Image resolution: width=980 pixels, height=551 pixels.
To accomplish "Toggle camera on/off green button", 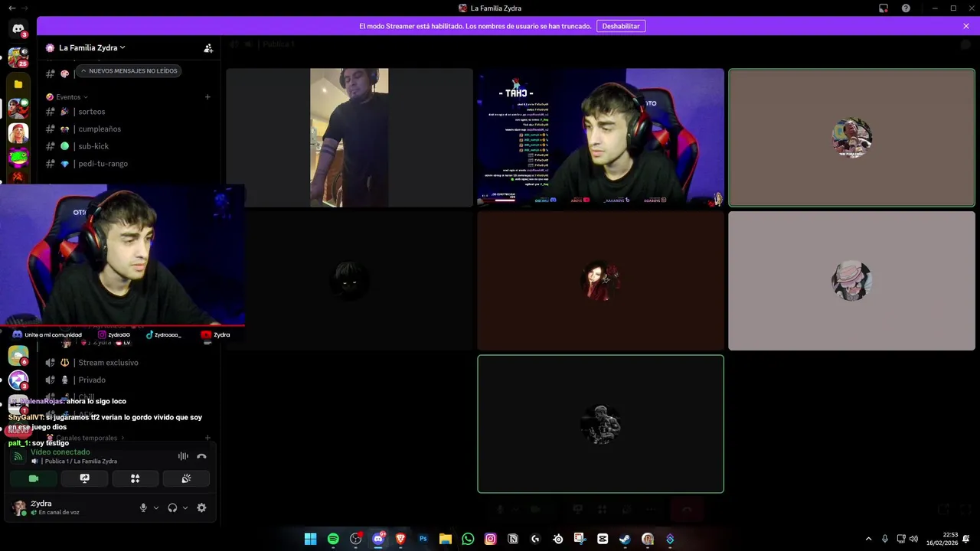I will click(x=34, y=478).
